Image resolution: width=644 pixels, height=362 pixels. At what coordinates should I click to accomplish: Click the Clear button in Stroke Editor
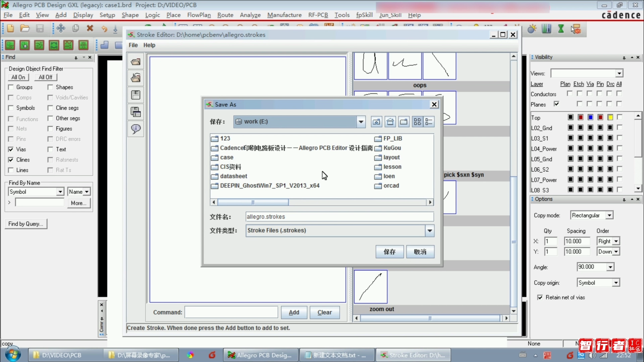coord(325,312)
